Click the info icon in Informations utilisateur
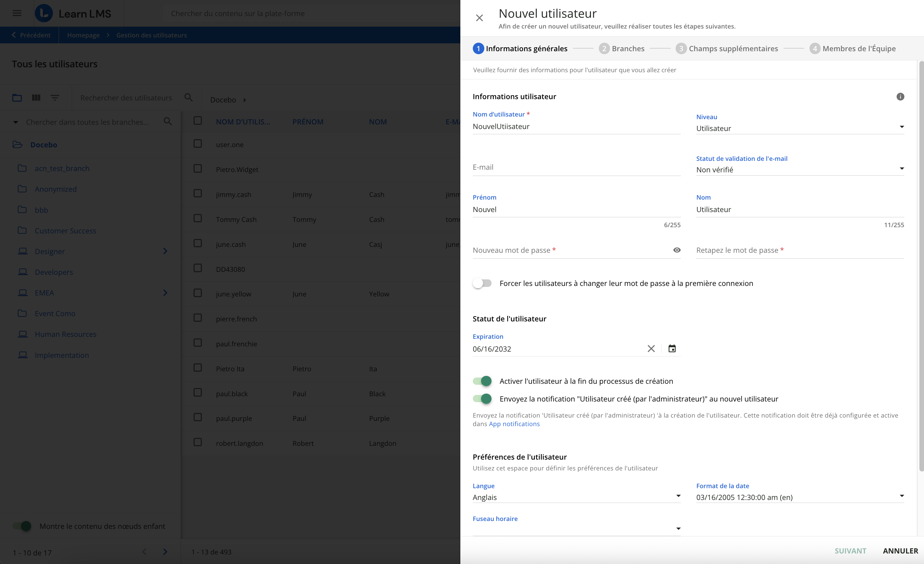This screenshot has width=924, height=564. [900, 97]
